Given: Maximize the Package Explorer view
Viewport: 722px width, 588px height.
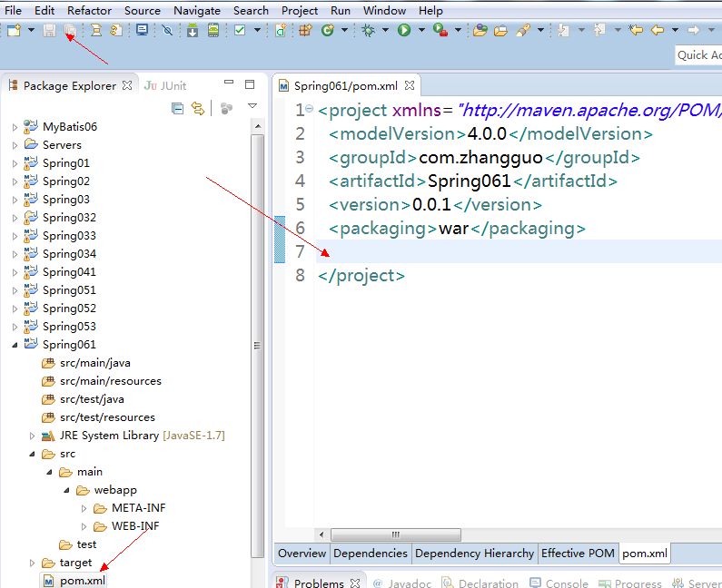Looking at the screenshot, I should (x=250, y=84).
